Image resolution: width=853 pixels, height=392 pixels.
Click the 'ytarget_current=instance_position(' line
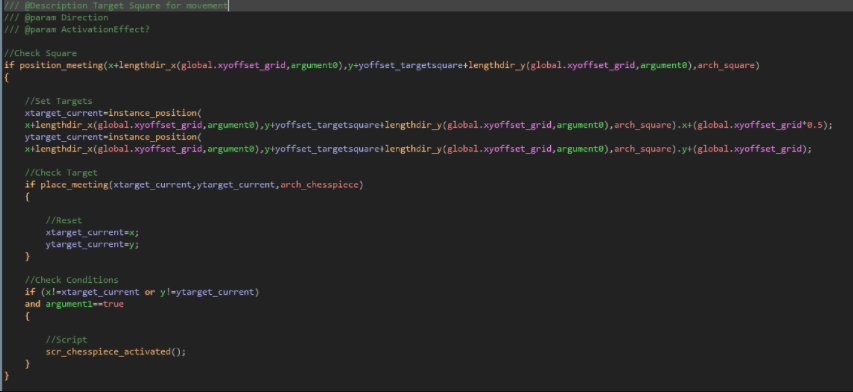[113, 137]
